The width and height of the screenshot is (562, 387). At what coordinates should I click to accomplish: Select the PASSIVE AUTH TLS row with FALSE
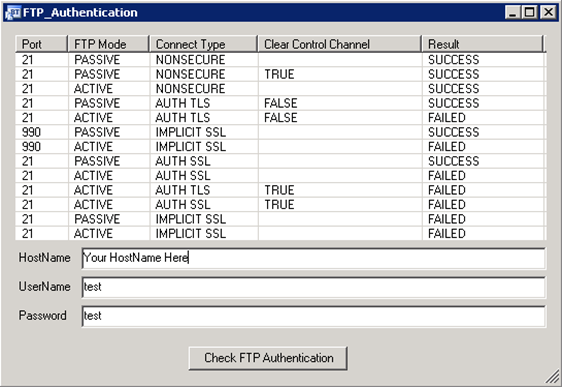point(280,103)
